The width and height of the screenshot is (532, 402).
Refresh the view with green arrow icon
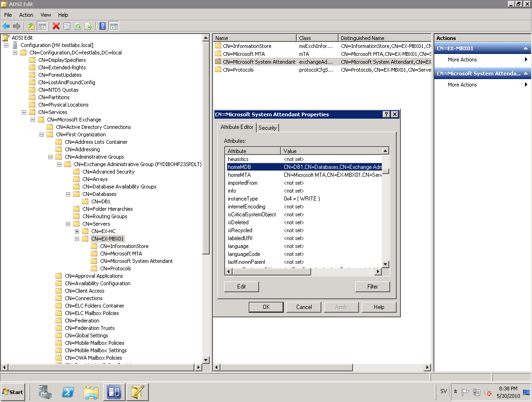tap(78, 26)
